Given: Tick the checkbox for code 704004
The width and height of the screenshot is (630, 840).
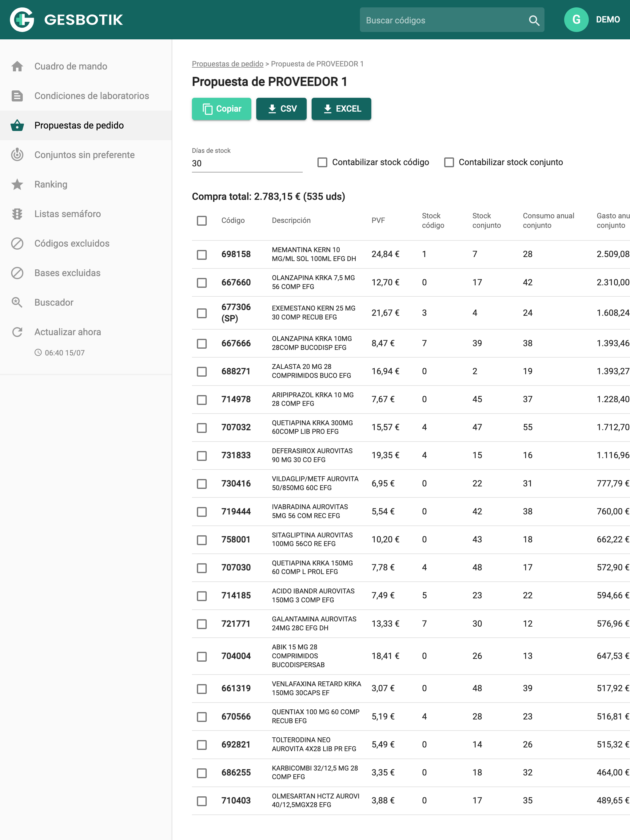Looking at the screenshot, I should [201, 656].
